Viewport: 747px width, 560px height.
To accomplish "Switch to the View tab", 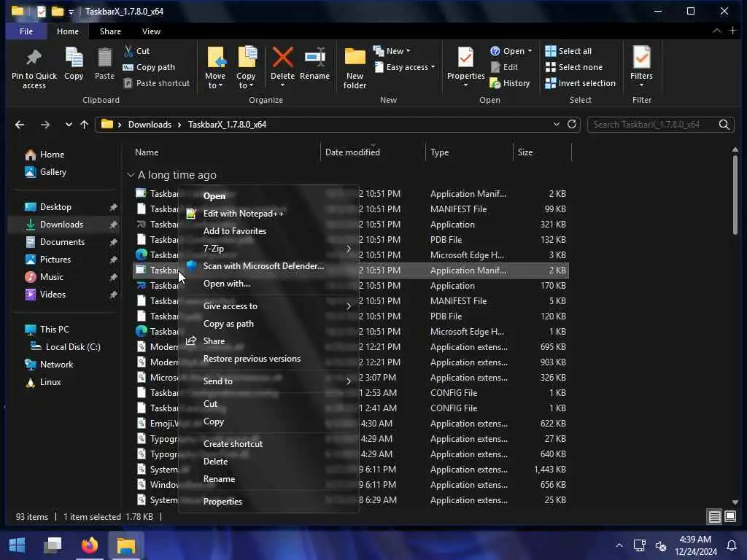I will [x=151, y=31].
